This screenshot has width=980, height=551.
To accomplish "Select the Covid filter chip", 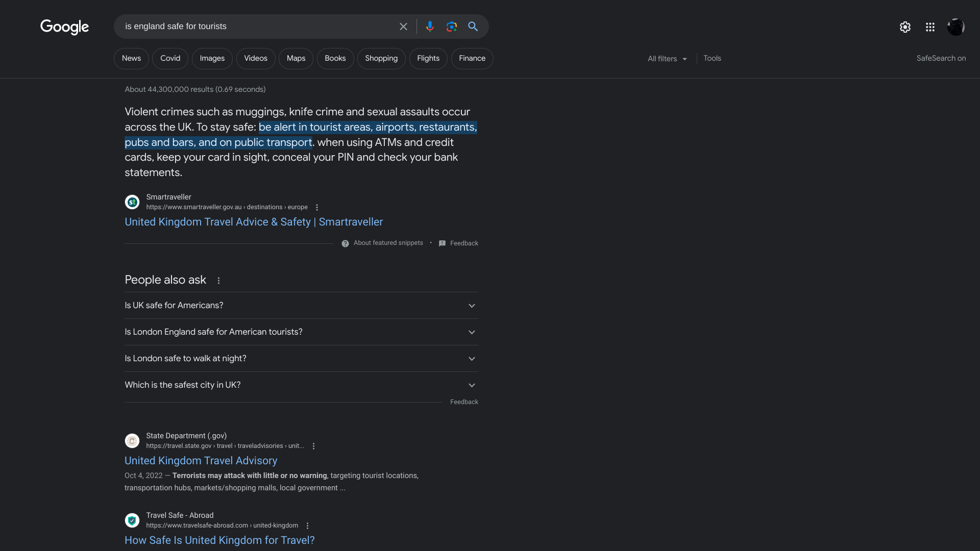I will tap(170, 59).
